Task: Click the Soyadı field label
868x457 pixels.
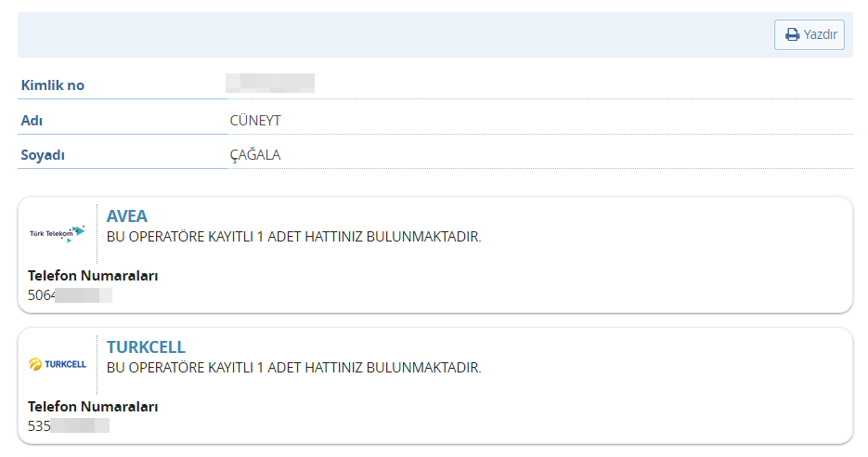Action: tap(43, 155)
